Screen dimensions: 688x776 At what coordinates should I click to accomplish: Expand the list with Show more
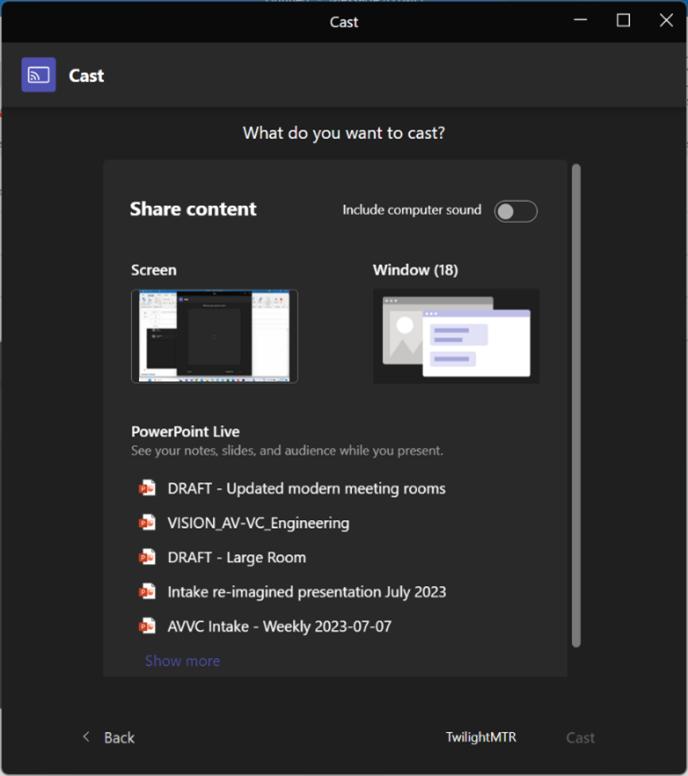click(182, 661)
